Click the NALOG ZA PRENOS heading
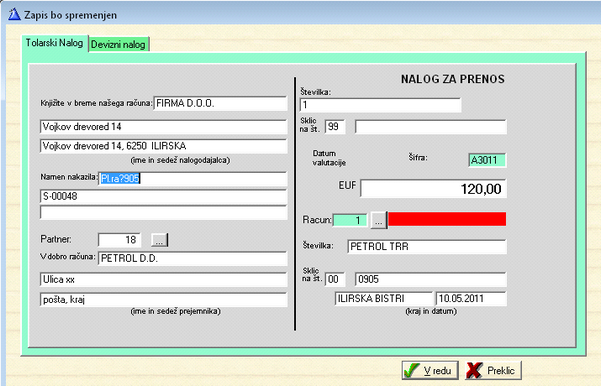 [453, 79]
